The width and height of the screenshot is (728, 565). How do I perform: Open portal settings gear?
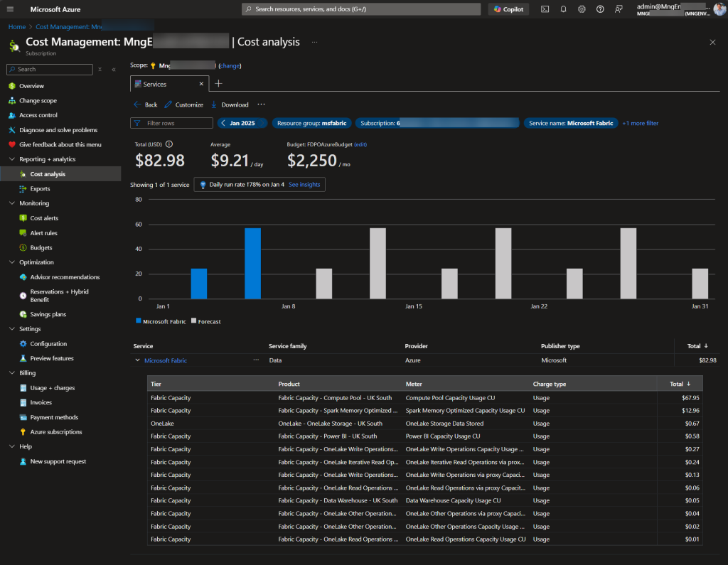[x=582, y=9]
